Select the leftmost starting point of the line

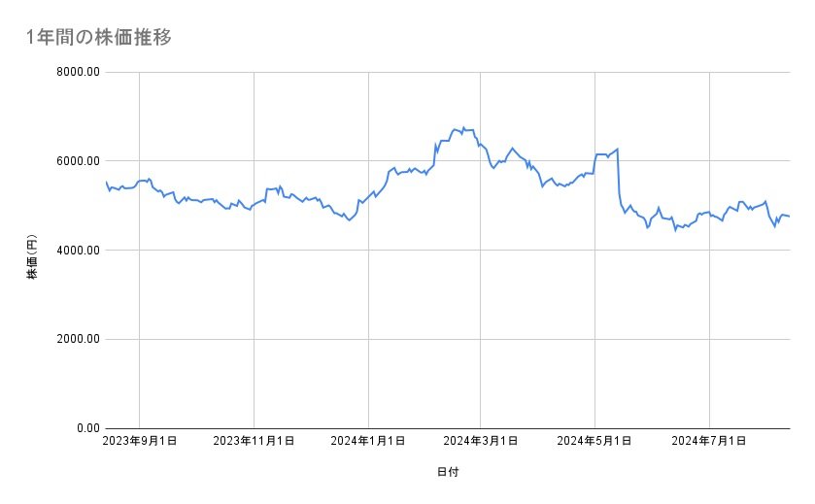click(106, 182)
